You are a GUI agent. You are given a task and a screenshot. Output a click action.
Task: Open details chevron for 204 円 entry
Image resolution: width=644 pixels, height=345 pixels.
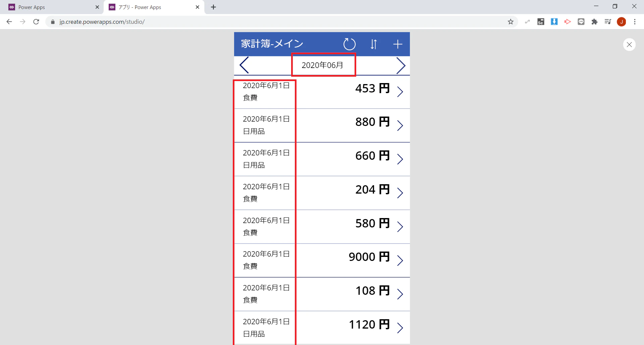400,193
